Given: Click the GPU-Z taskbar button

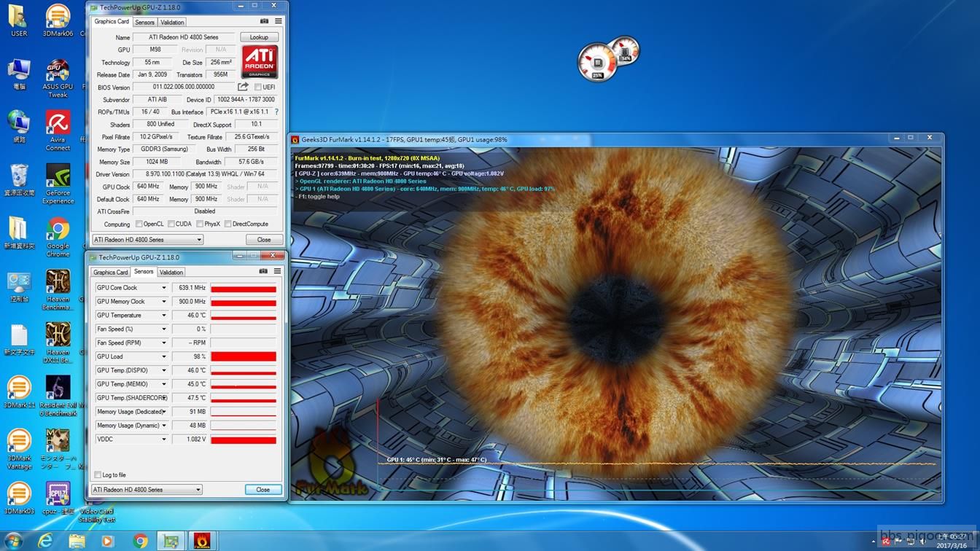Looking at the screenshot, I should pos(171,540).
